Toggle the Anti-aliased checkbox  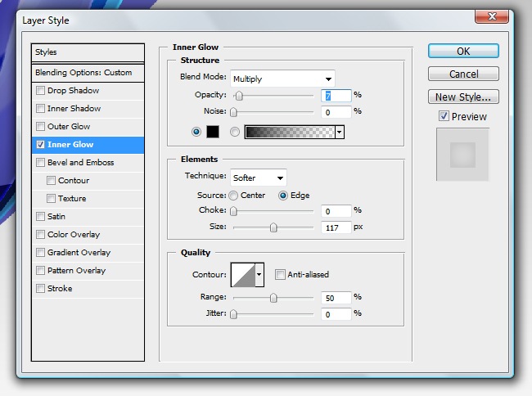coord(281,275)
